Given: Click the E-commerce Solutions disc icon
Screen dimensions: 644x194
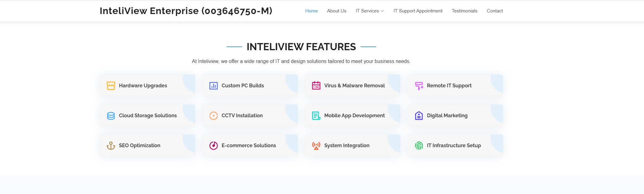Looking at the screenshot, I should click(213, 146).
